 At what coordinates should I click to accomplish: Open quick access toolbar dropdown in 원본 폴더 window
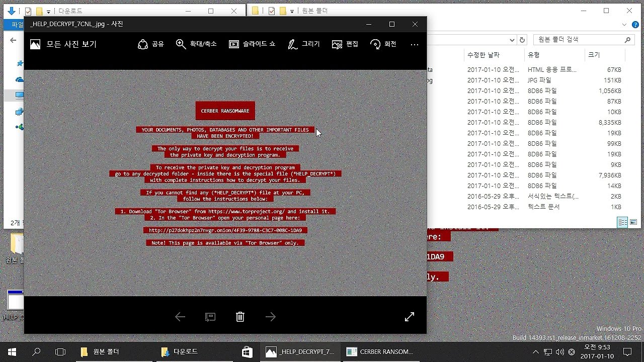(x=292, y=11)
